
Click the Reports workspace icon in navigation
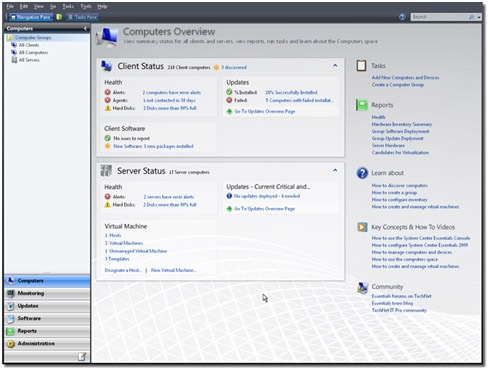[x=11, y=331]
